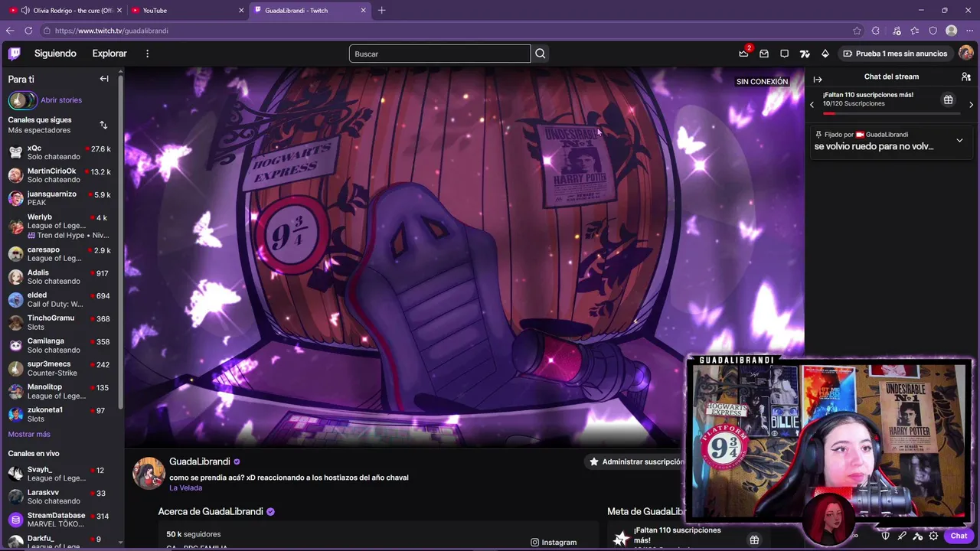Mute the Olivia Rodrigo tab audio
980x551 pixels.
tap(25, 10)
